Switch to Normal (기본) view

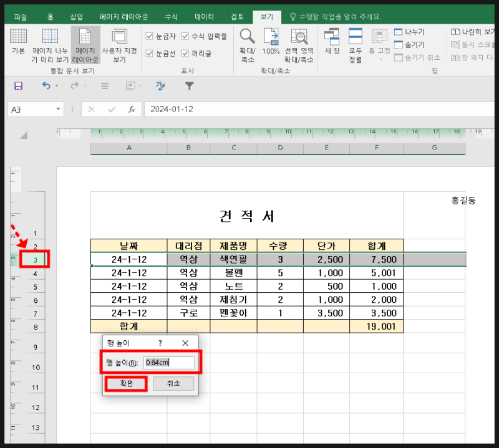click(18, 42)
